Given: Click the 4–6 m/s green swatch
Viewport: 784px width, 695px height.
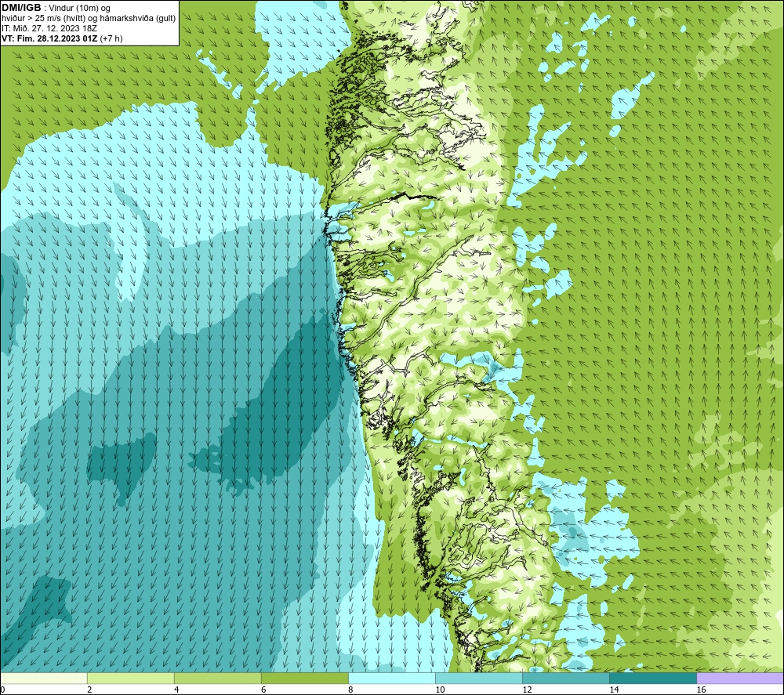Looking at the screenshot, I should tap(218, 679).
